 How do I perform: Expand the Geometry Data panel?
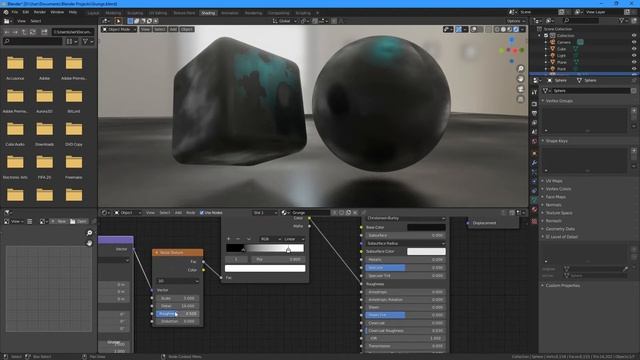pyautogui.click(x=560, y=229)
